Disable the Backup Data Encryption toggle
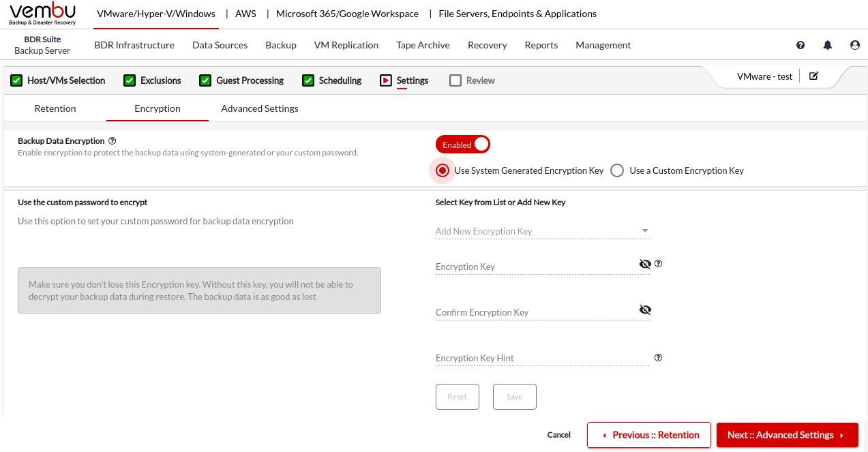Screen dimensions: 868x452 (x=463, y=145)
